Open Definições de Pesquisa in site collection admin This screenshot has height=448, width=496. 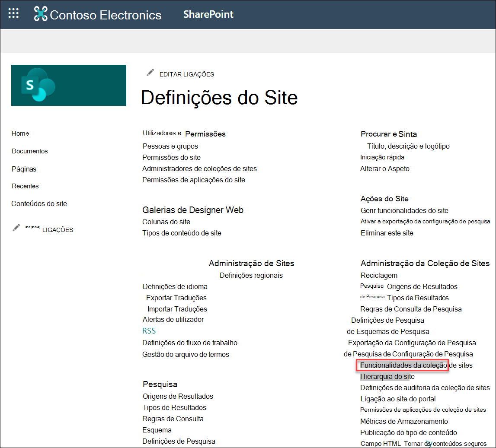pyautogui.click(x=387, y=320)
